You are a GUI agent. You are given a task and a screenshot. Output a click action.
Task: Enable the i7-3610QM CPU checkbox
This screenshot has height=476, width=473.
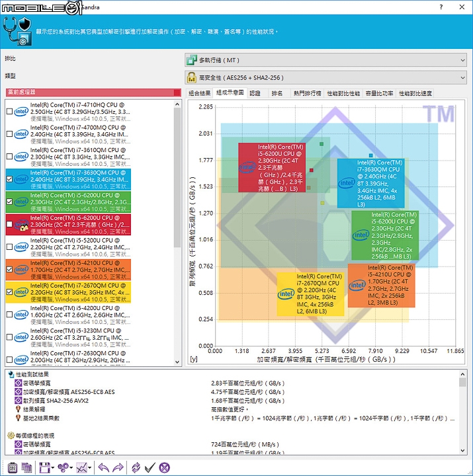click(9, 157)
